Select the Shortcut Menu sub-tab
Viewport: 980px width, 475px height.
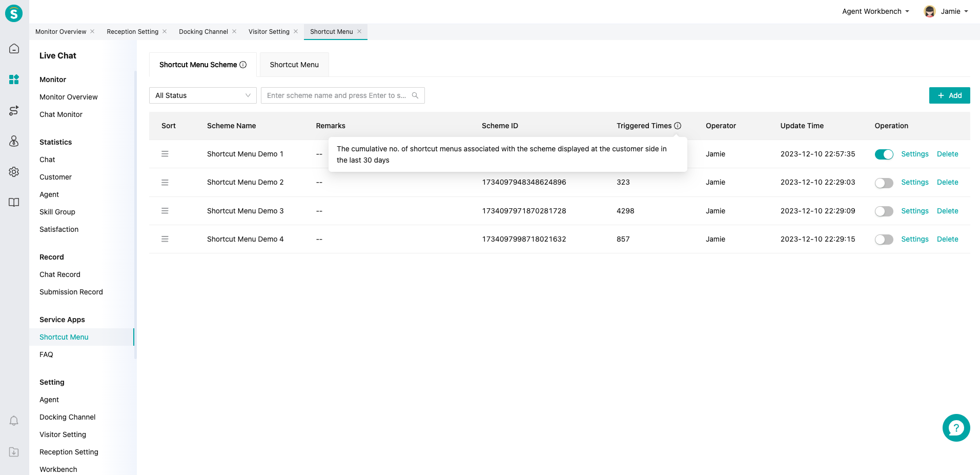point(294,65)
